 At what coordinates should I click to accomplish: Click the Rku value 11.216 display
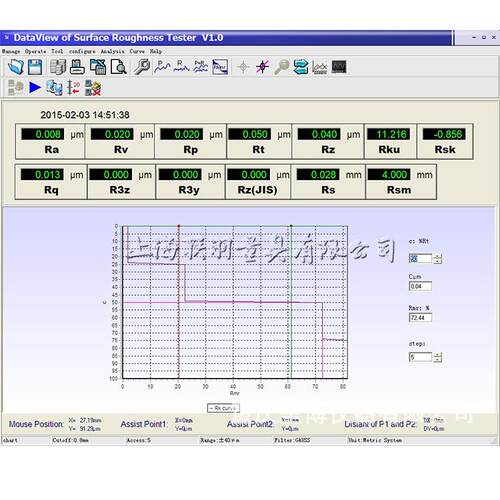[x=389, y=134]
